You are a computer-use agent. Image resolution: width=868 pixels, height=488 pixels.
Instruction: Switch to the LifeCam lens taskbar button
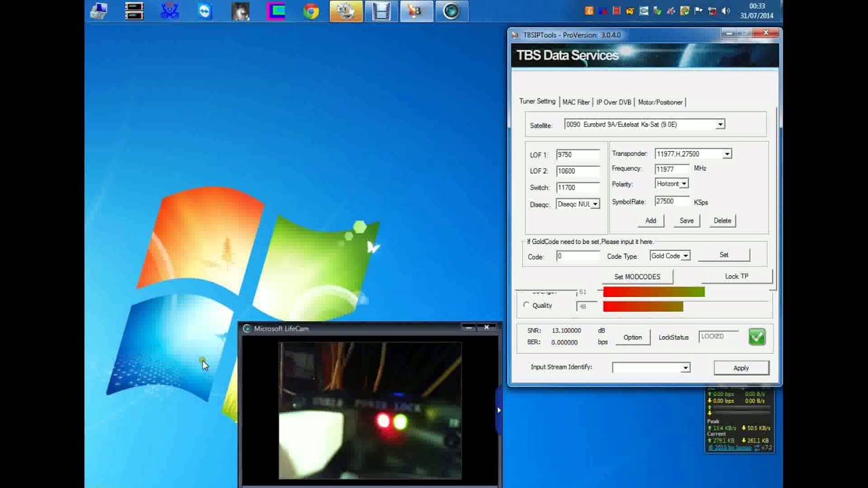452,12
